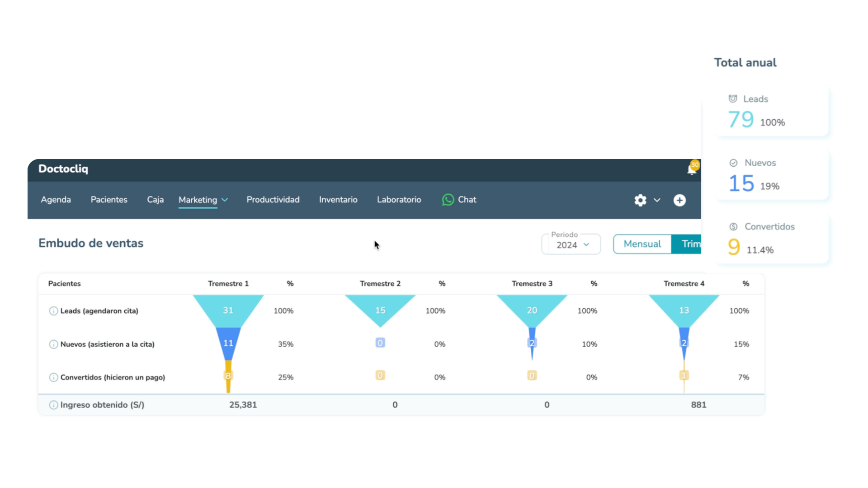Expand the chevron next to settings gear
The width and height of the screenshot is (868, 488).
657,200
